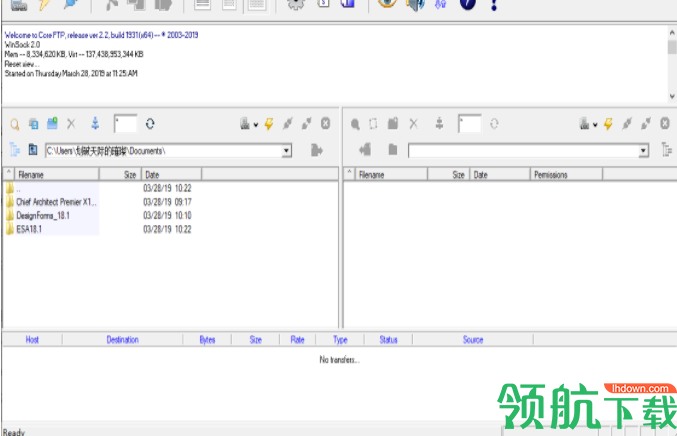
Task: Click the local pane copy files icon
Action: (x=33, y=124)
